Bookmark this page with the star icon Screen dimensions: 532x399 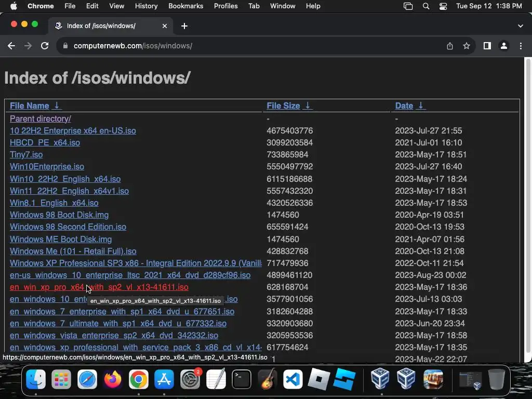pos(467,46)
